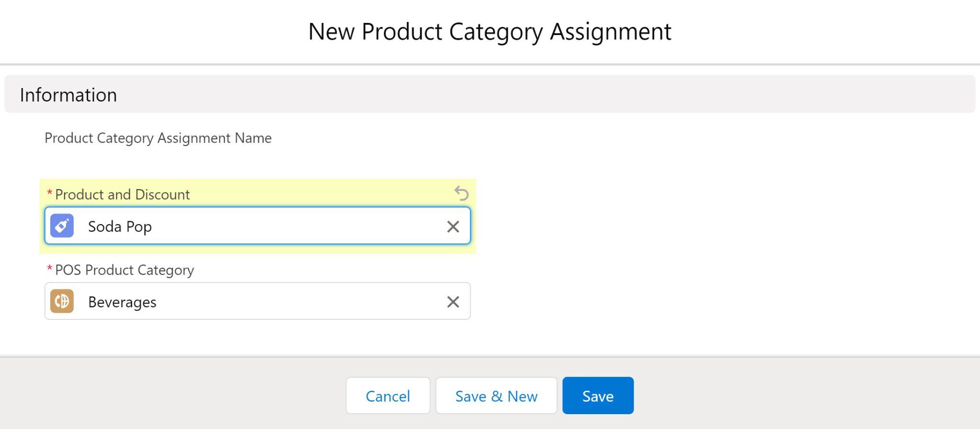
Task: Click the undo revert icon on Product and Discount
Action: click(461, 193)
